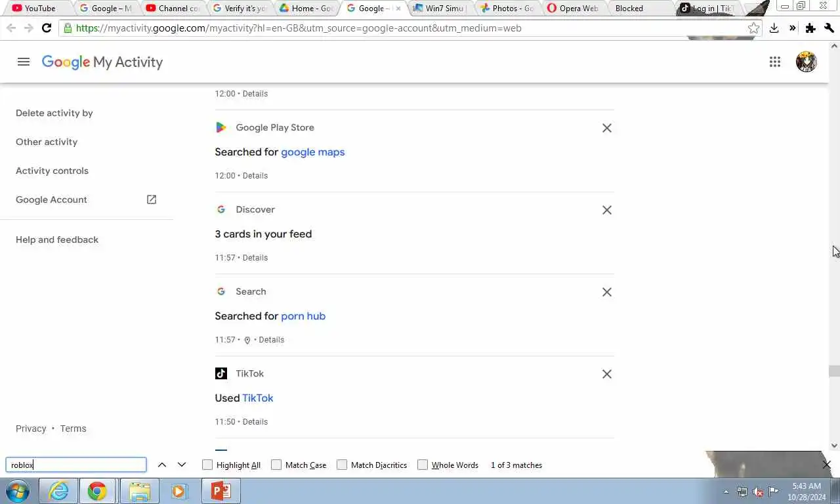Open the wrench settings menu
Viewport: 840px width, 504px height.
point(829,28)
